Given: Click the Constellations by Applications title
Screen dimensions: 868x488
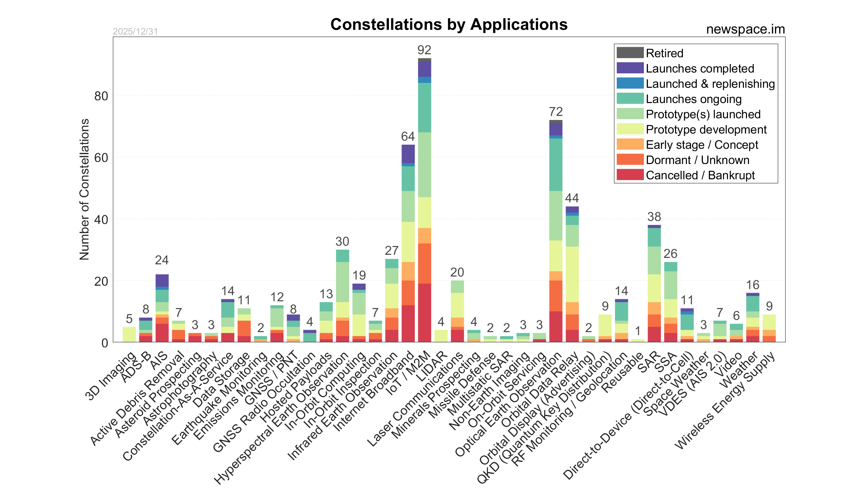Looking at the screenshot, I should point(449,24).
